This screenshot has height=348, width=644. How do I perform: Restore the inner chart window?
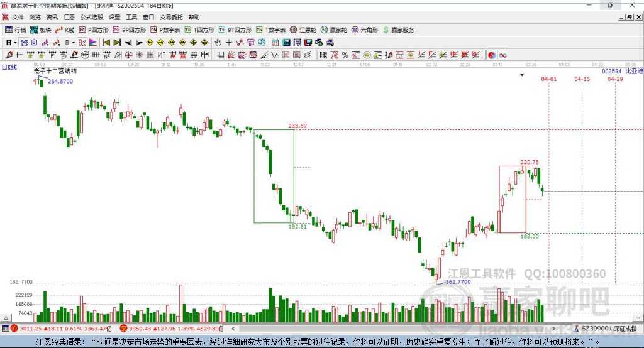tap(630, 17)
